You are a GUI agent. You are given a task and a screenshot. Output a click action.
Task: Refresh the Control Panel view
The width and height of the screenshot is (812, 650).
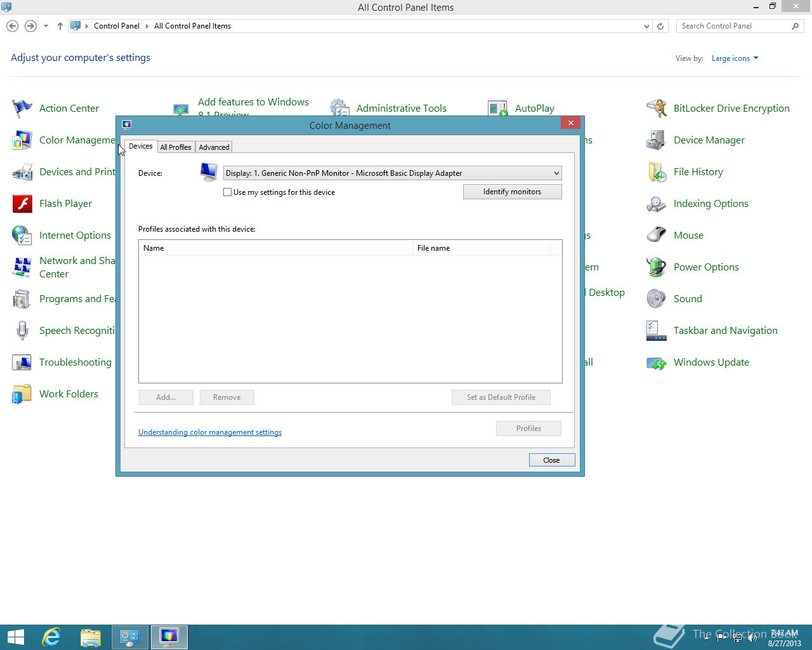pos(660,26)
